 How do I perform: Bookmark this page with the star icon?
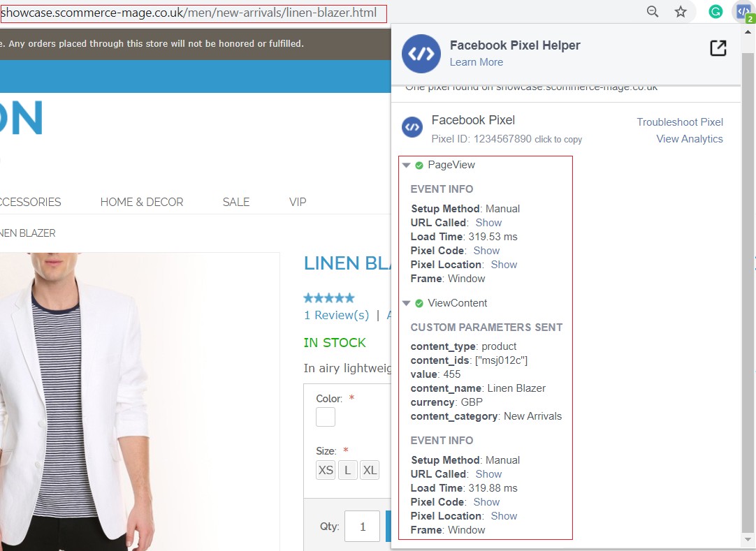click(x=681, y=12)
